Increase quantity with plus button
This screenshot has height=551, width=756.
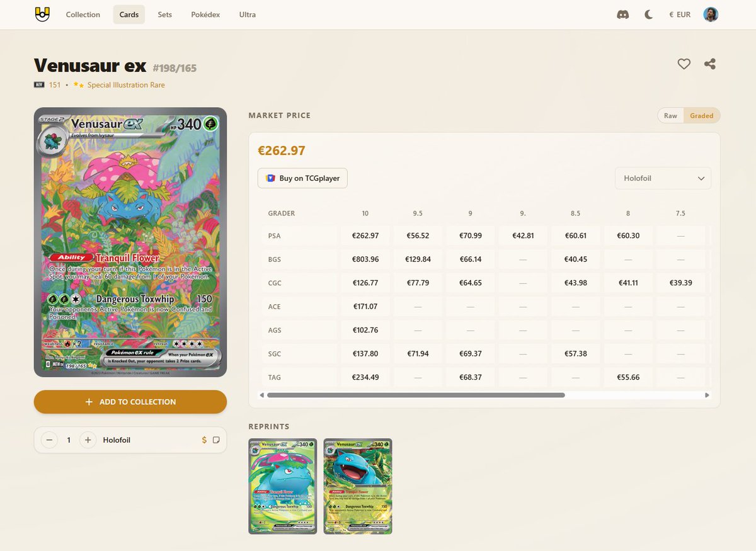88,440
